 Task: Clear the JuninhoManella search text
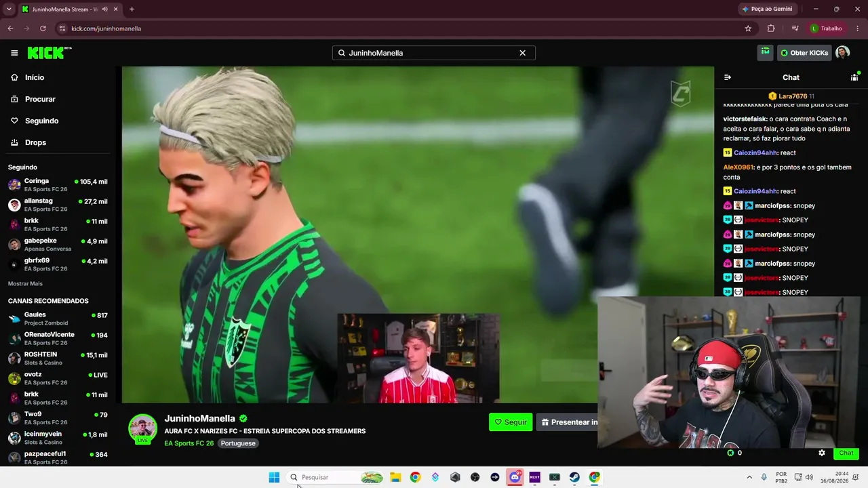pyautogui.click(x=522, y=53)
